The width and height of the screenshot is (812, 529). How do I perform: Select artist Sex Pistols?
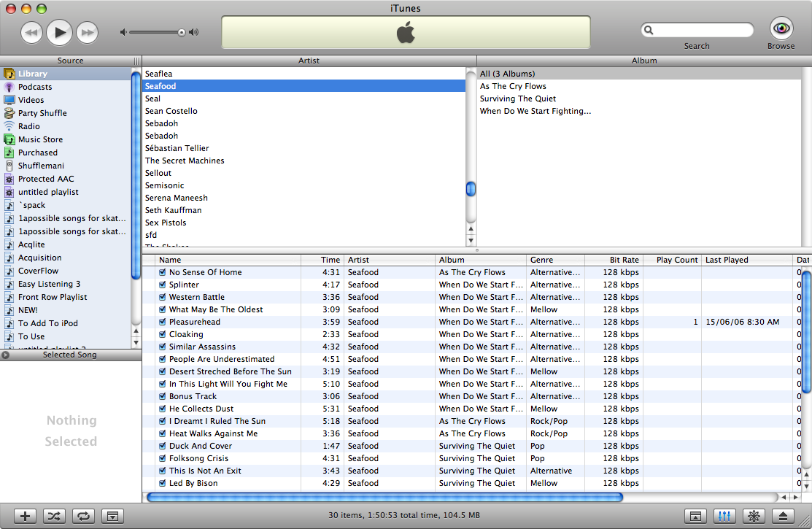pos(304,223)
